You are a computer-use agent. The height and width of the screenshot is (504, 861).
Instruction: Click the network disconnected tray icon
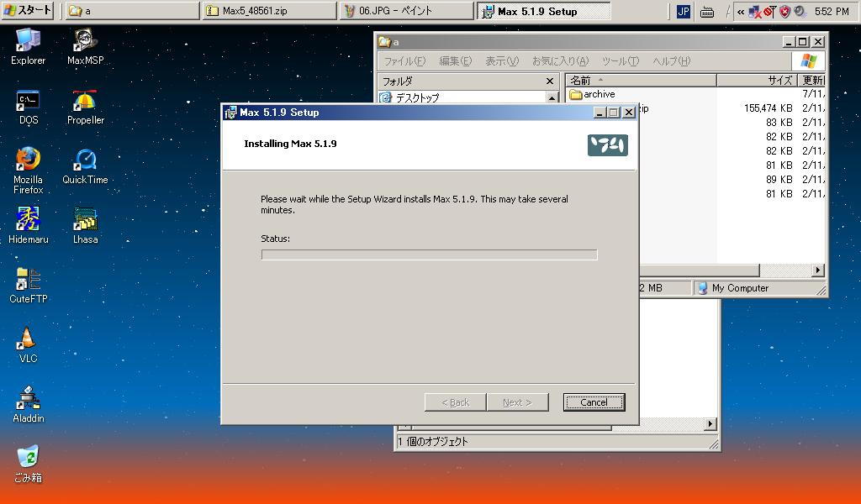pyautogui.click(x=756, y=12)
